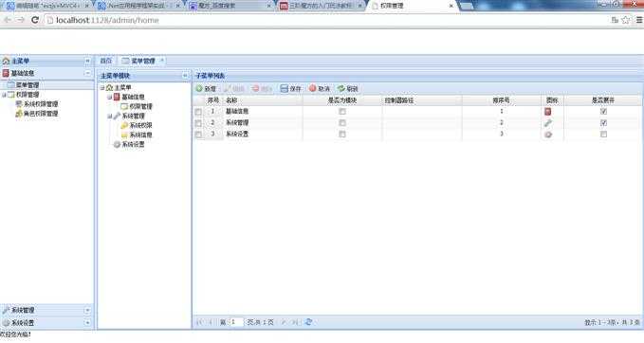
Task: Sort by the 排序号 column header
Action: (x=501, y=100)
